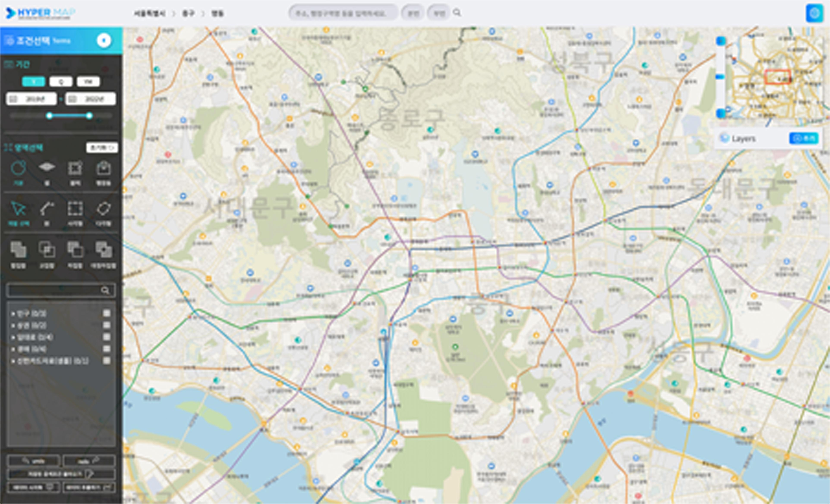Choose the 행정동 district area icon
This screenshot has height=504, width=830.
(x=103, y=168)
